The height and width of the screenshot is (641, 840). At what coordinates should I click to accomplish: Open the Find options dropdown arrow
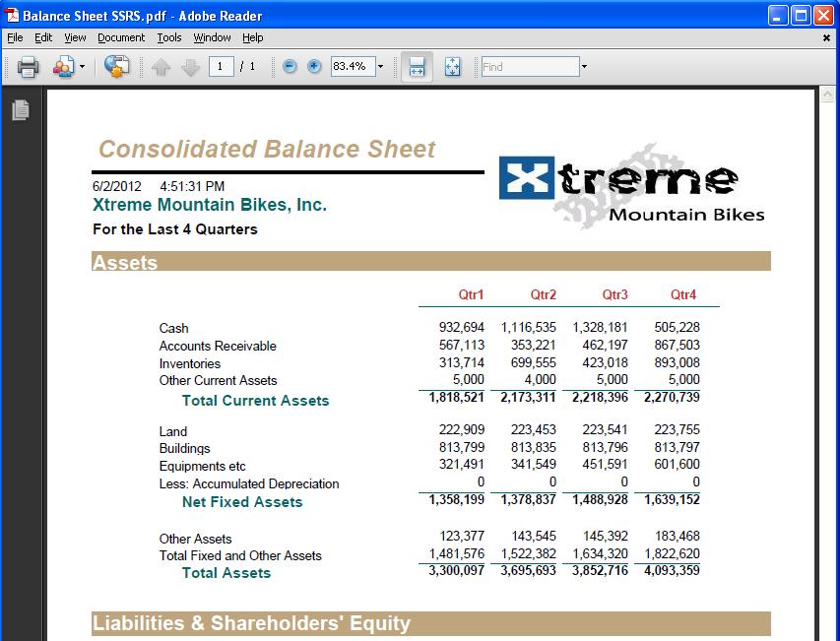click(584, 66)
